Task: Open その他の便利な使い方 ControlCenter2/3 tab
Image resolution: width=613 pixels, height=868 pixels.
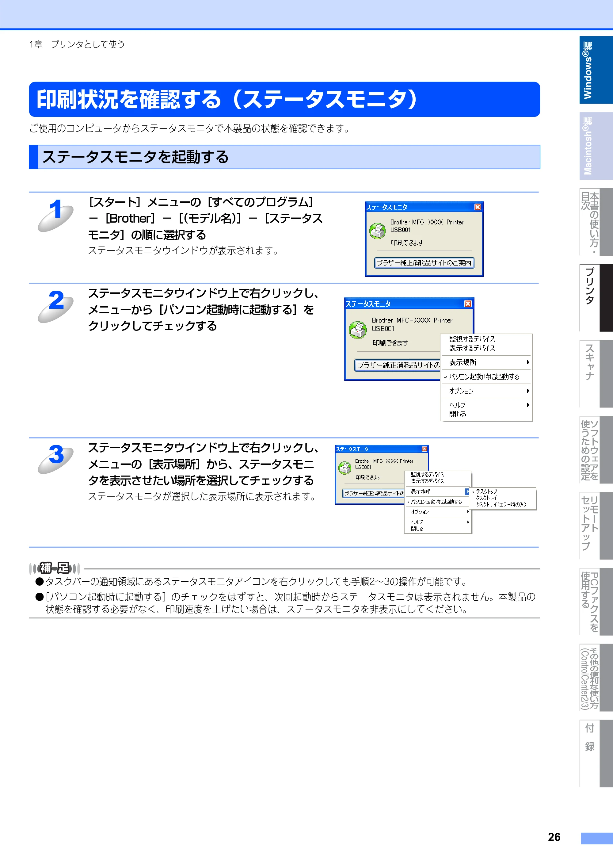Action: pyautogui.click(x=596, y=678)
